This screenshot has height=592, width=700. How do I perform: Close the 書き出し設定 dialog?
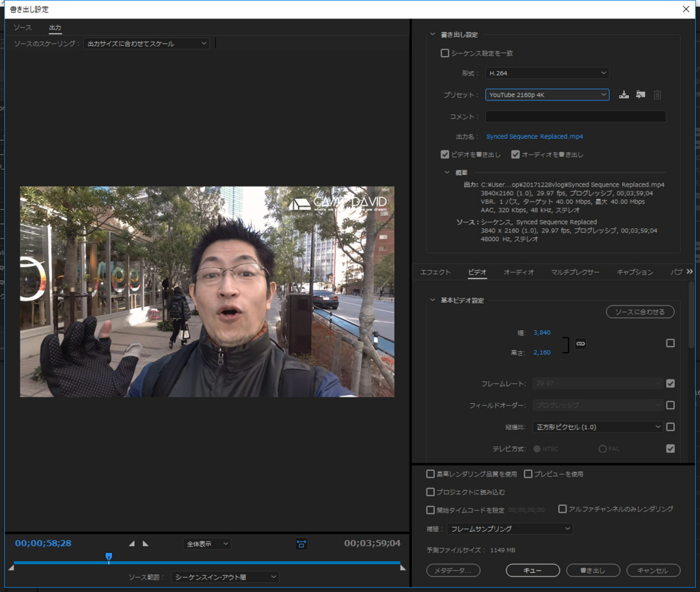pyautogui.click(x=686, y=9)
